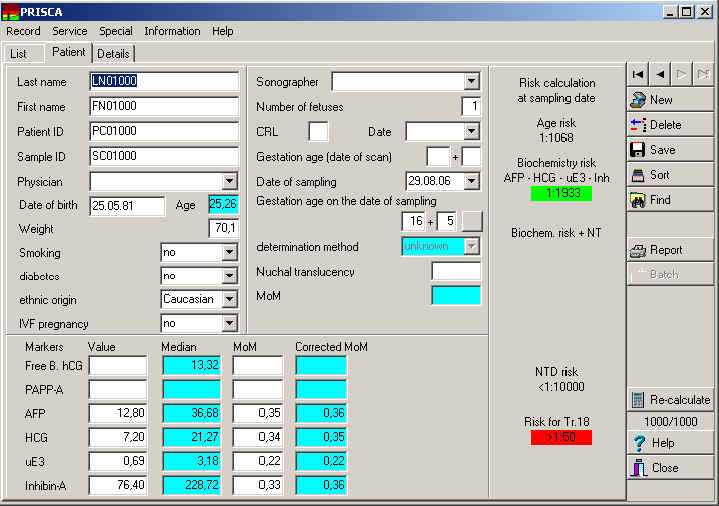Click the PAPP-A value field
The image size is (719, 506).
tap(118, 389)
